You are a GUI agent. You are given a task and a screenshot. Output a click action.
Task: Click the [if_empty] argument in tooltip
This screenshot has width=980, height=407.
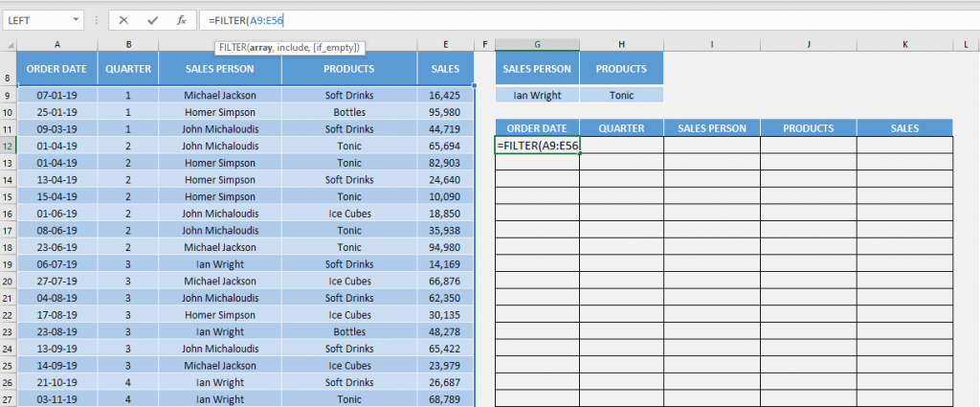point(339,47)
